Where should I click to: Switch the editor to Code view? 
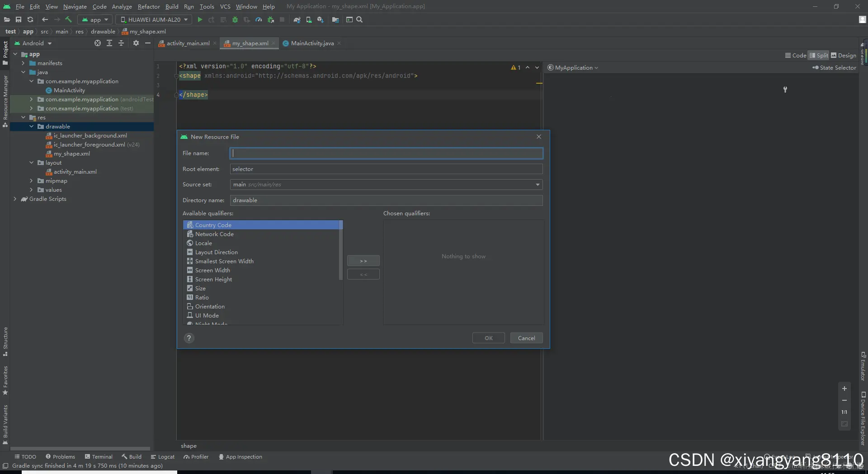796,55
